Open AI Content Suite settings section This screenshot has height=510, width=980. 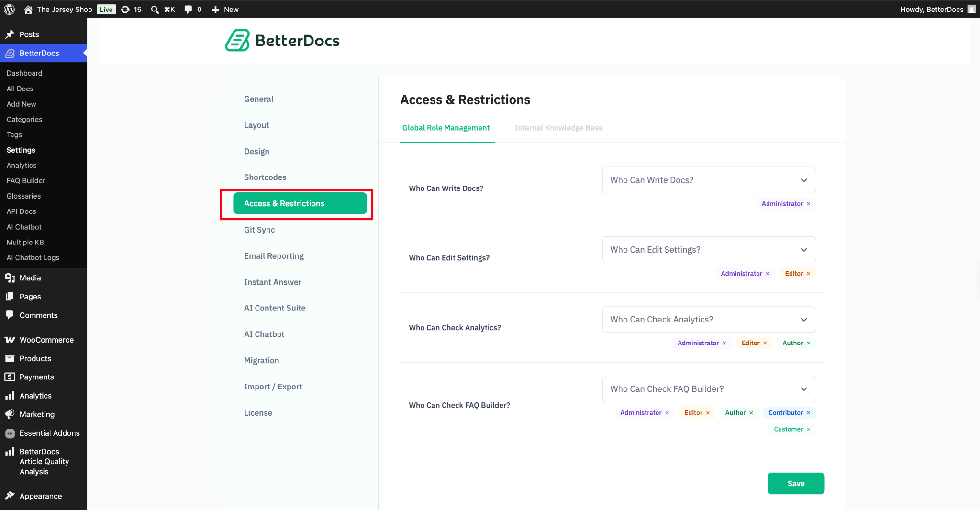point(275,308)
